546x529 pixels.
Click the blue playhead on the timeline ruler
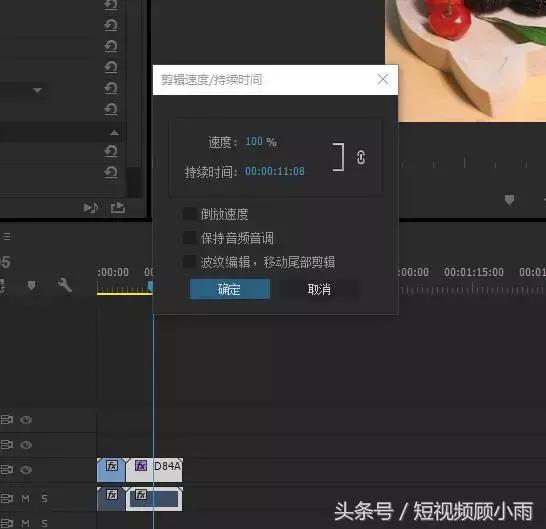150,286
